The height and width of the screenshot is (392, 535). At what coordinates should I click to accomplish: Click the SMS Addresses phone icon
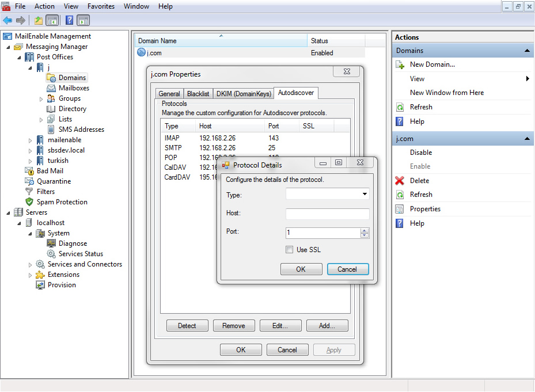51,130
